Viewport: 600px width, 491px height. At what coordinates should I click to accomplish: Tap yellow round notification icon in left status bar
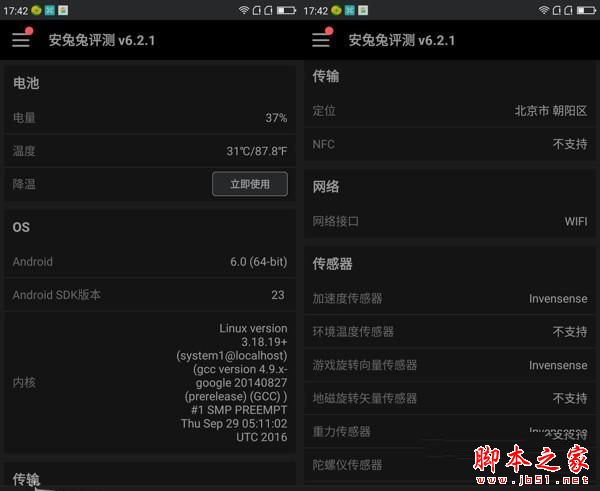pos(36,10)
